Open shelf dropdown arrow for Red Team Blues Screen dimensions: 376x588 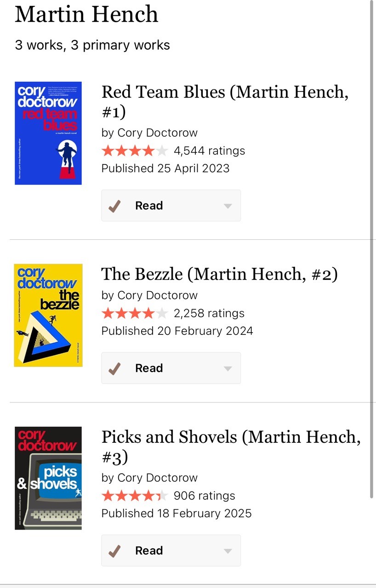(228, 206)
